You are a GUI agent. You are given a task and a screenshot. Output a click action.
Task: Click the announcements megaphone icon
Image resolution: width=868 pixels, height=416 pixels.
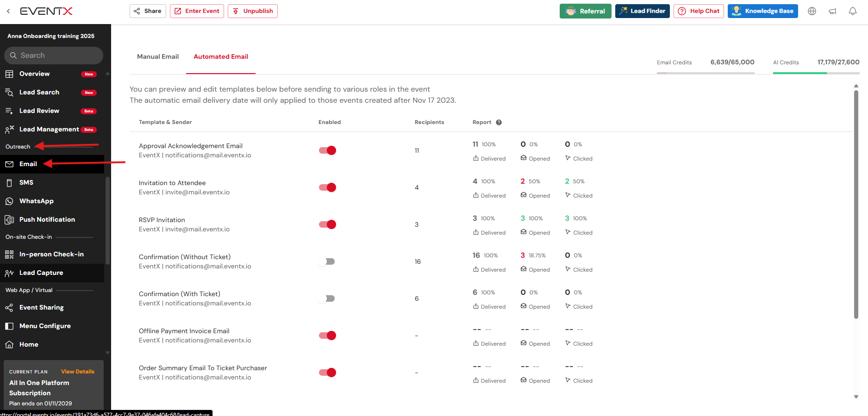click(832, 11)
